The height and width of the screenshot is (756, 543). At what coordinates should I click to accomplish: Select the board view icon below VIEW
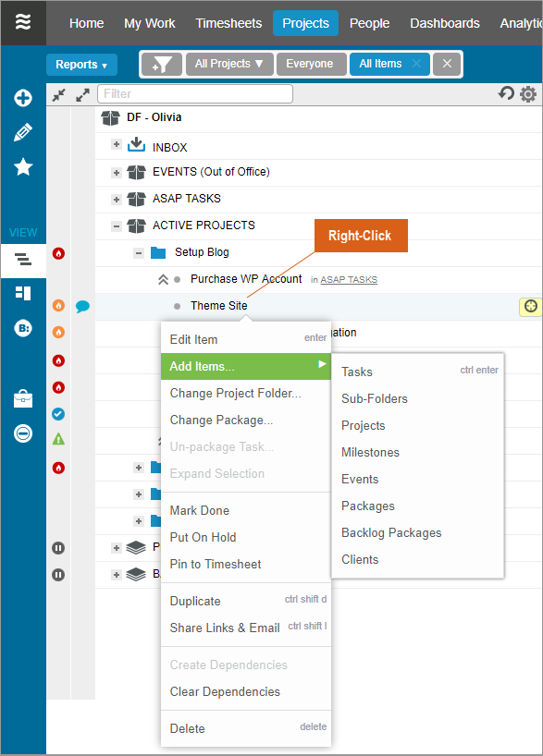tap(21, 293)
